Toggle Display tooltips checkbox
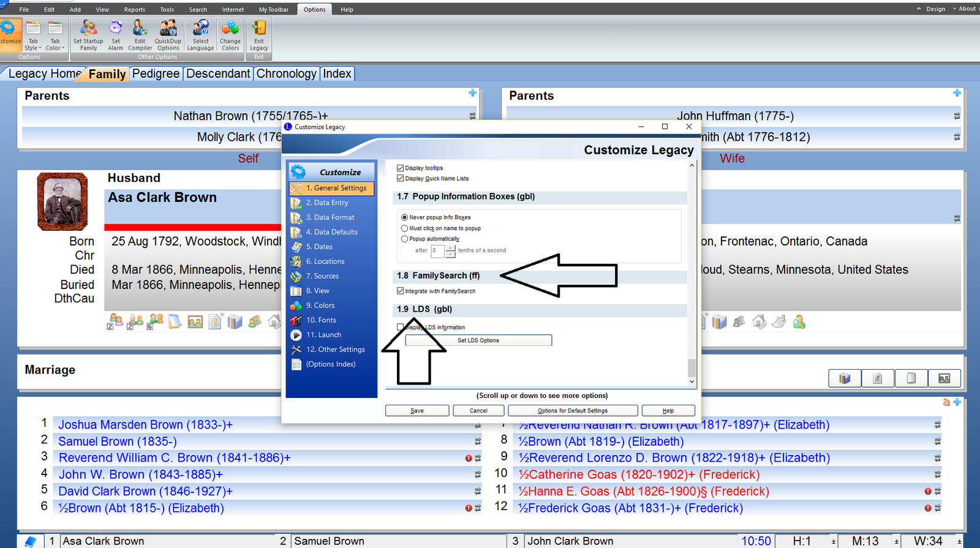The height and width of the screenshot is (548, 980). (400, 168)
